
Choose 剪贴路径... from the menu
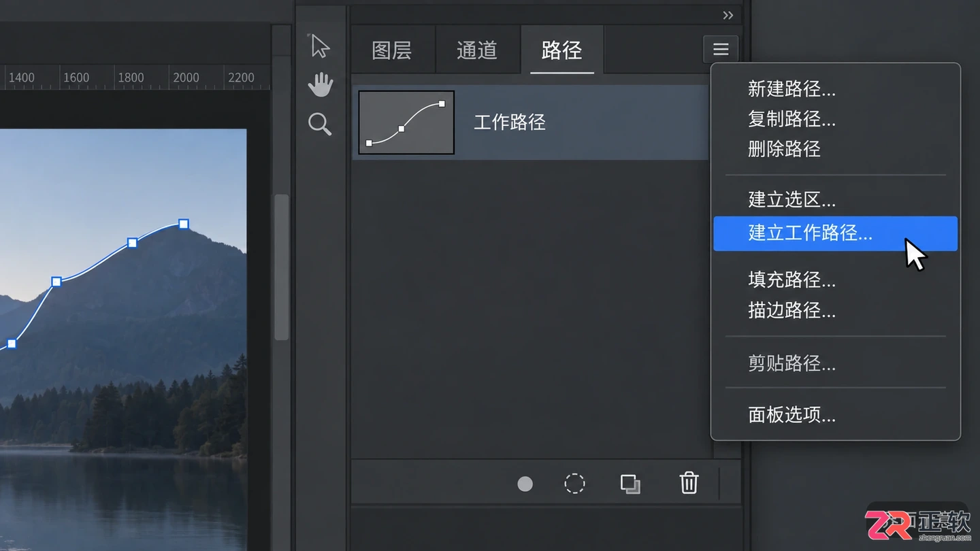pos(791,364)
